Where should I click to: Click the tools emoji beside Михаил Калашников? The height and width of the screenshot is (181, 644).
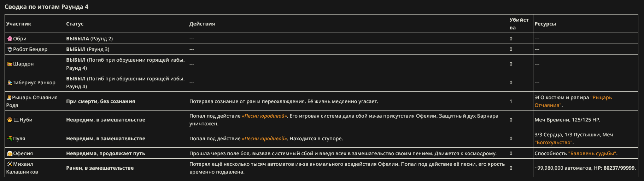(x=10, y=164)
